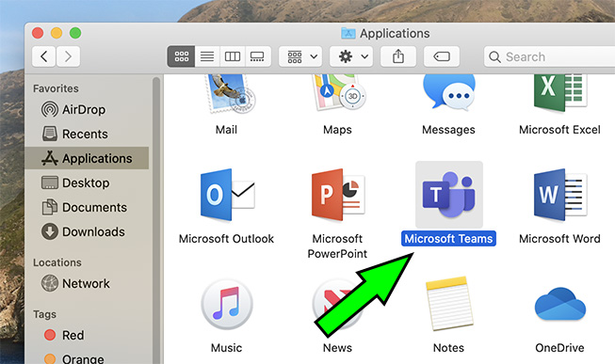The height and width of the screenshot is (364, 615).
Task: Switch to gallery view mode
Action: pyautogui.click(x=258, y=56)
